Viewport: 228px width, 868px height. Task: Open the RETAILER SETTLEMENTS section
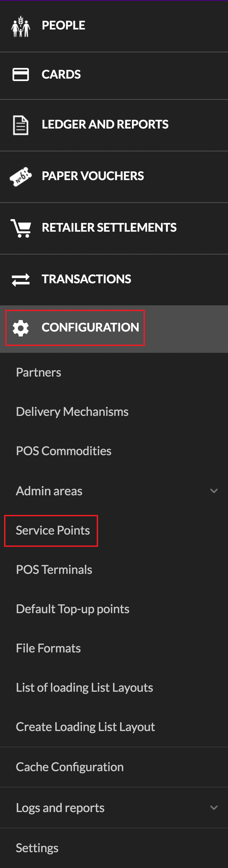(109, 228)
